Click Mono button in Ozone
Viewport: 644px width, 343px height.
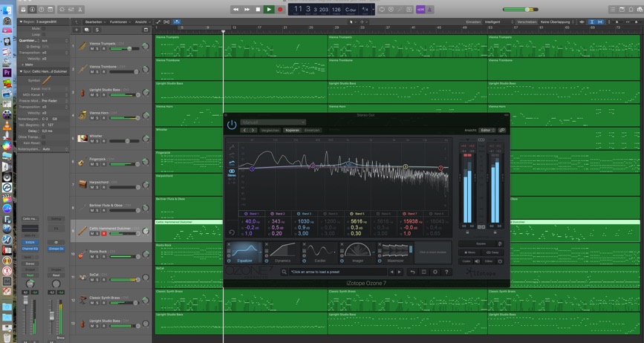click(469, 252)
